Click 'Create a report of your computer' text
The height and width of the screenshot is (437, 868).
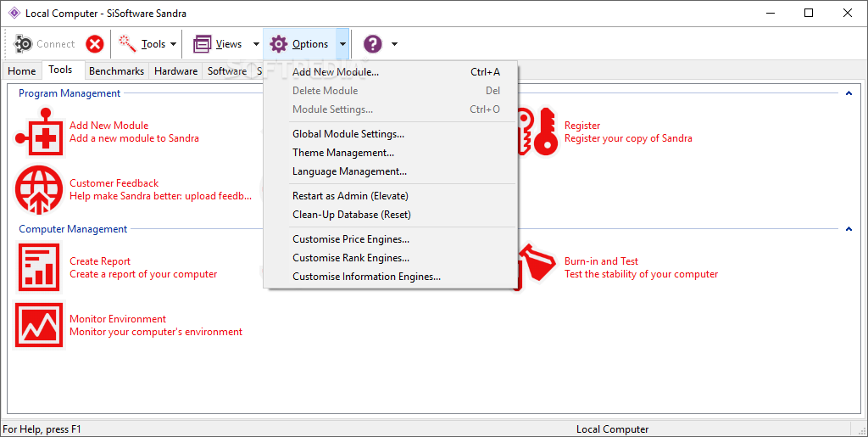(x=143, y=274)
